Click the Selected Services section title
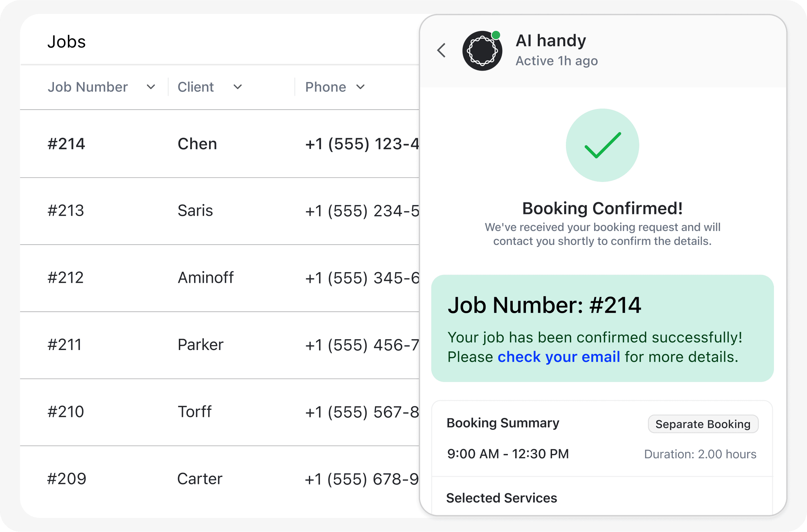 tap(501, 498)
